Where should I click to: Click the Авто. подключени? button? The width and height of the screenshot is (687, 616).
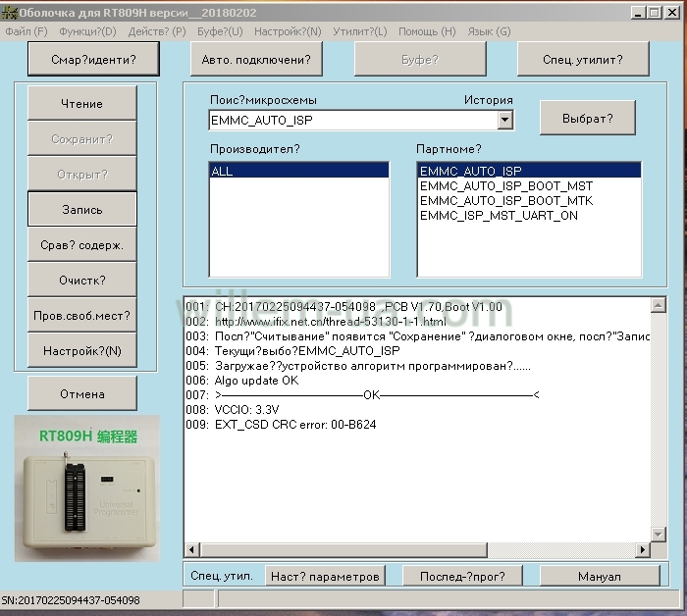(256, 59)
